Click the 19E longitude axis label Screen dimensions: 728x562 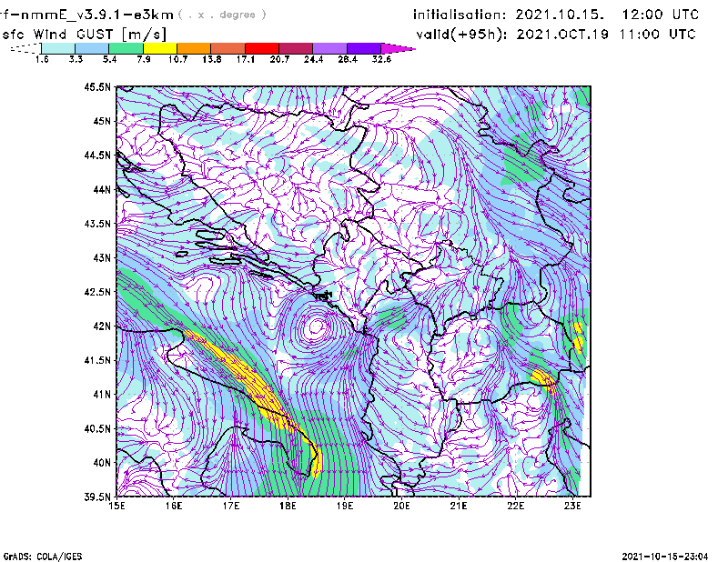coord(345,506)
